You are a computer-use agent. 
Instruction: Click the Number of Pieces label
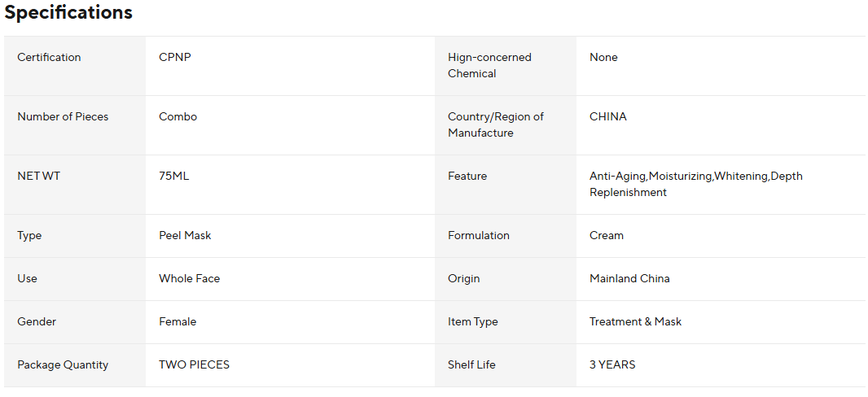[x=63, y=117]
